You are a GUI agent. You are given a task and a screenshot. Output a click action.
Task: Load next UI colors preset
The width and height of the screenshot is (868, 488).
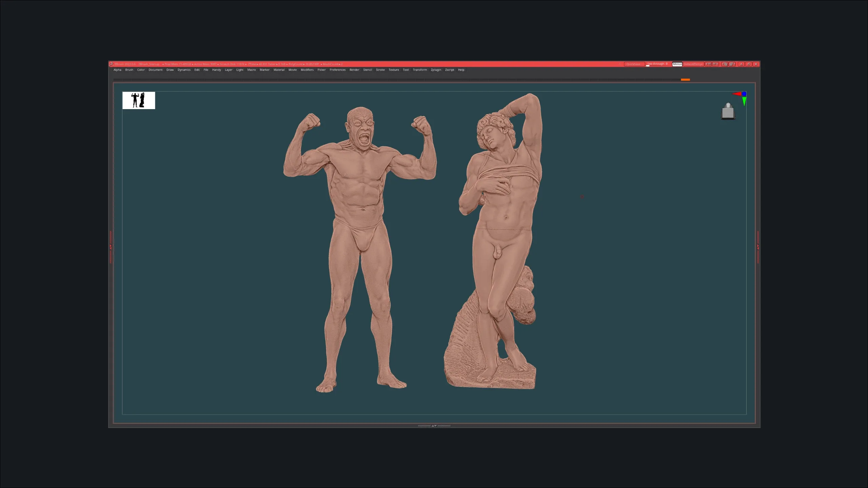715,64
